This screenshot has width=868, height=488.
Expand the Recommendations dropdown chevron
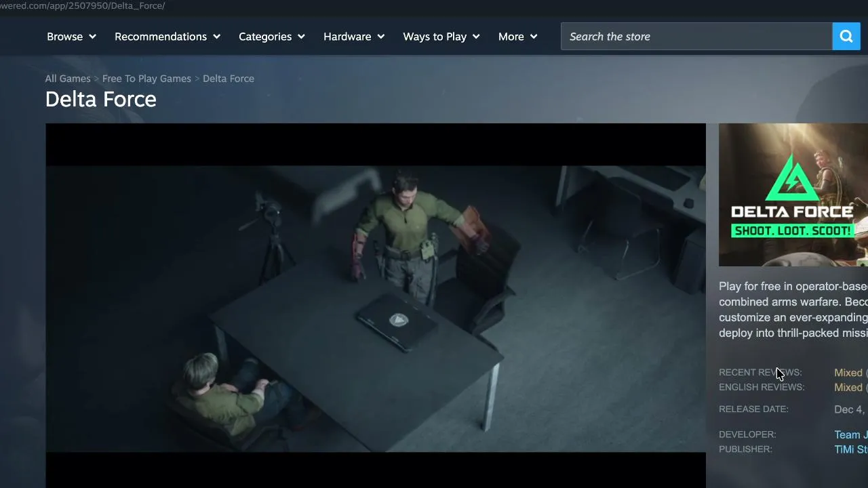coord(216,37)
